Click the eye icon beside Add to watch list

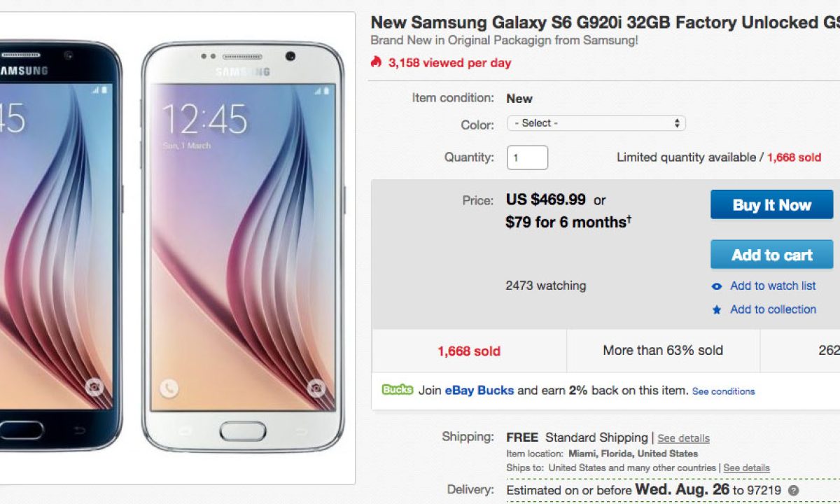click(716, 286)
